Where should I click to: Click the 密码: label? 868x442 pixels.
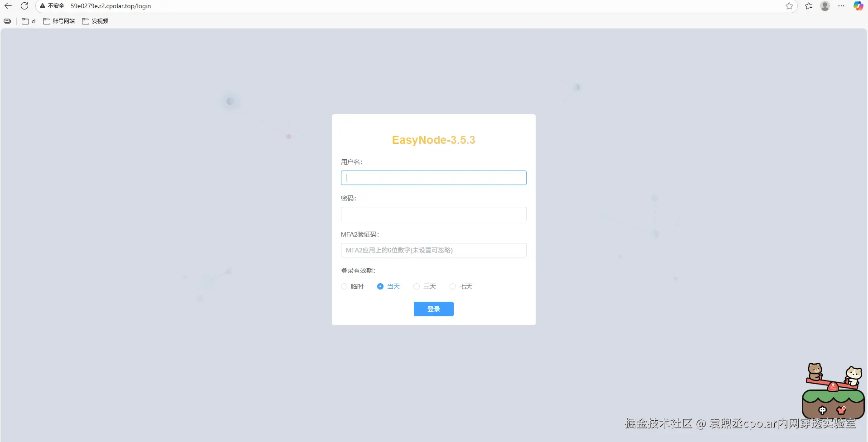(x=349, y=198)
